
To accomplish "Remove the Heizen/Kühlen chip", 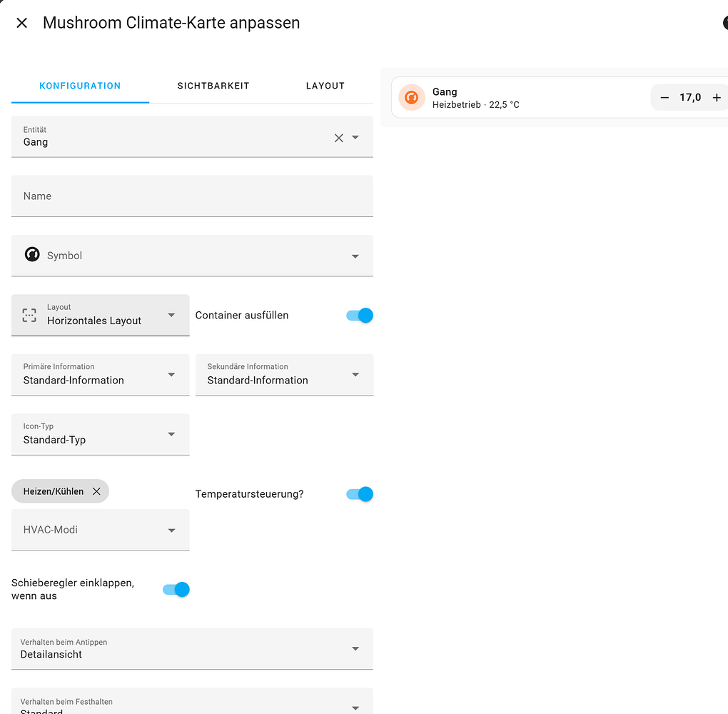I will point(96,491).
